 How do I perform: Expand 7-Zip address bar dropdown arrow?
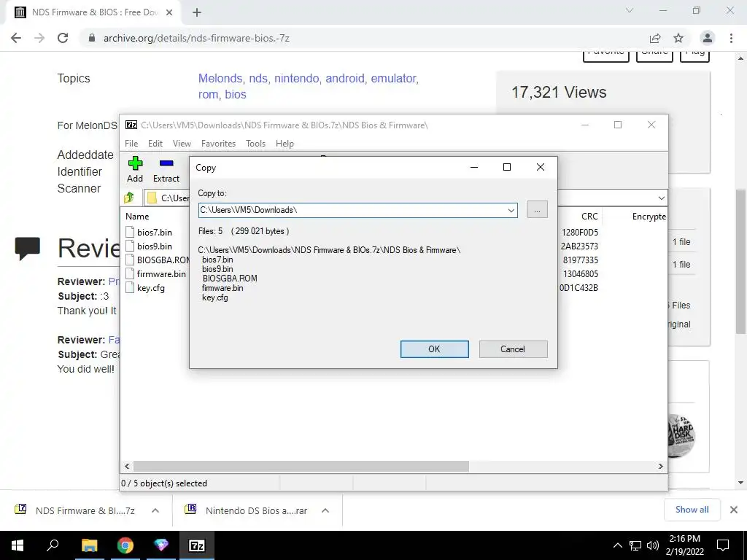pos(661,198)
